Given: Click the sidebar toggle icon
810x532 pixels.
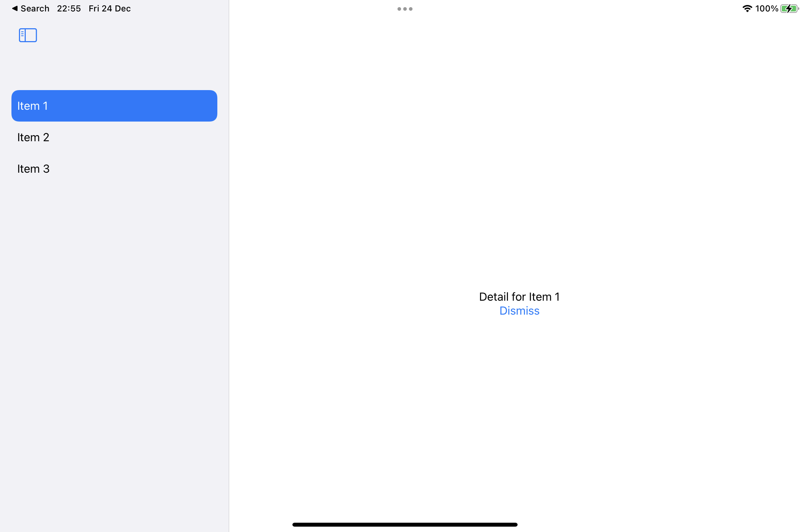Looking at the screenshot, I should pos(28,35).
